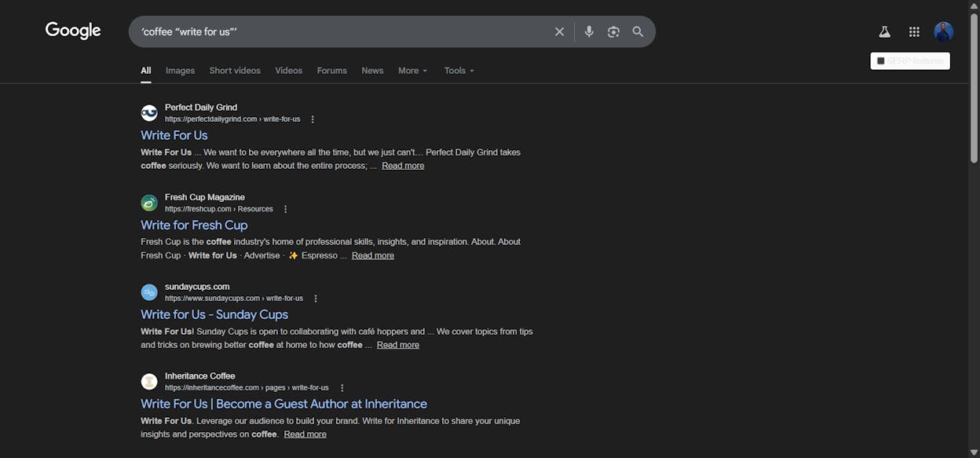Clear the search query with X

click(x=559, y=31)
